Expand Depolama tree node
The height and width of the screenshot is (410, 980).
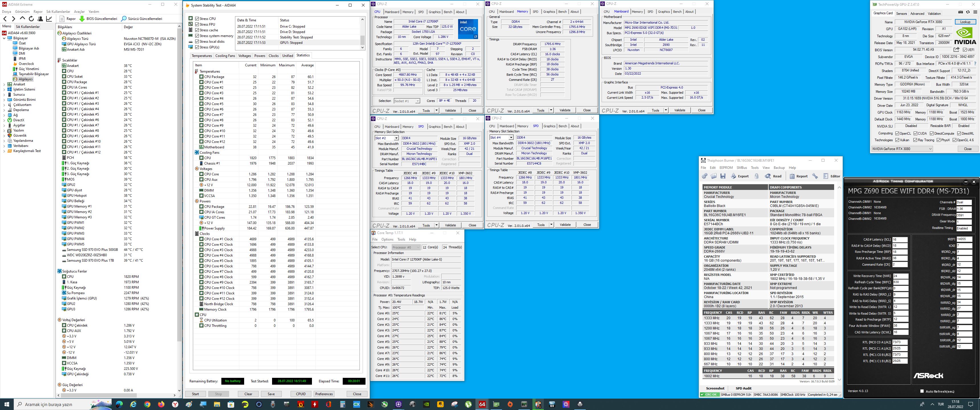coord(4,110)
